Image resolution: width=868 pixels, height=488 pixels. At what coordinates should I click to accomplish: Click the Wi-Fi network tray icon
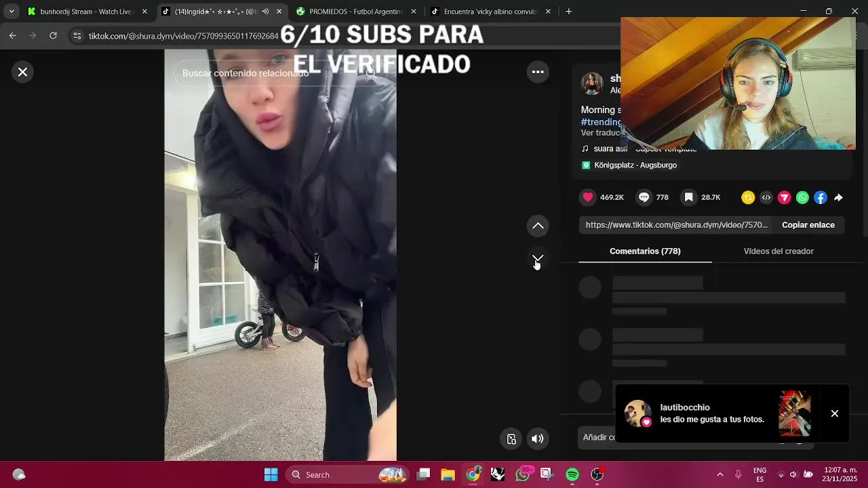tap(781, 474)
